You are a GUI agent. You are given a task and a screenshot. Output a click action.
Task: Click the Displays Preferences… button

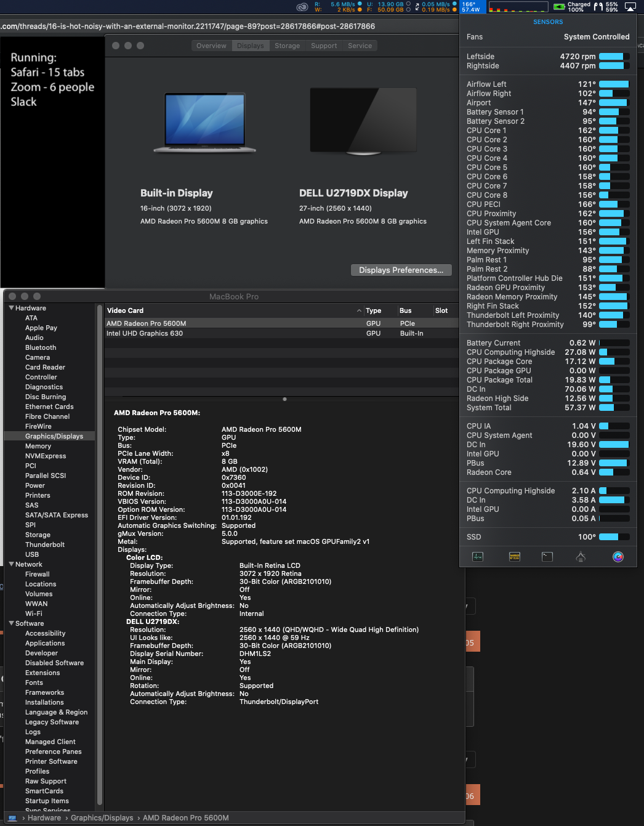click(401, 270)
